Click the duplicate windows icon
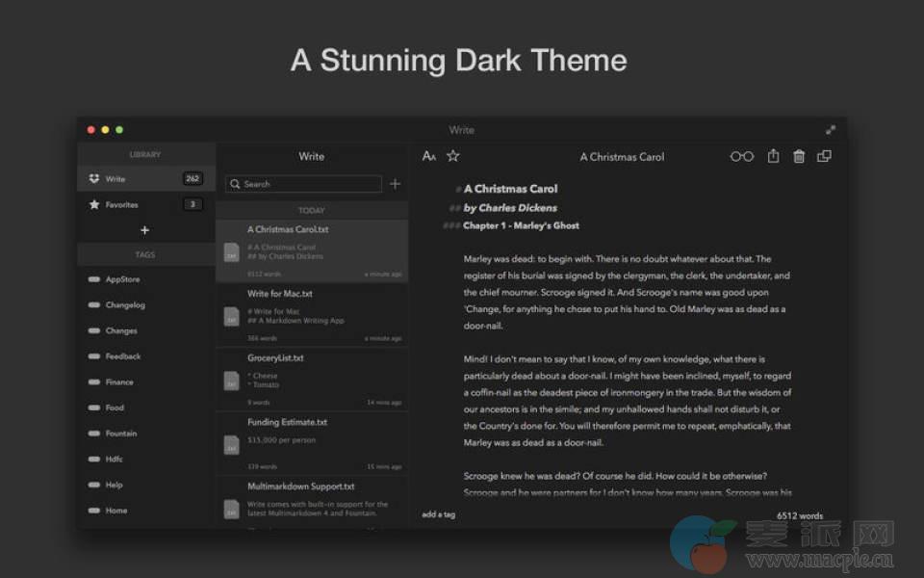Screen dimensions: 924x578 pyautogui.click(x=824, y=156)
